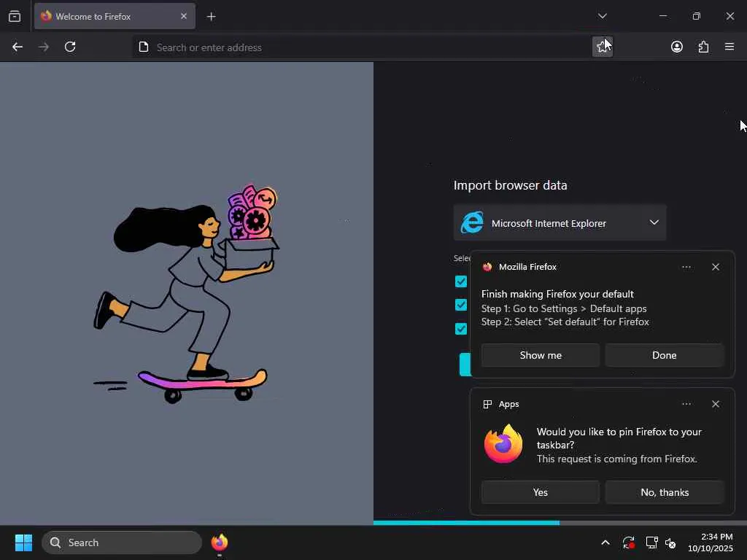Click the Search or enter address field
Screen dimensions: 747x560
(x=362, y=47)
